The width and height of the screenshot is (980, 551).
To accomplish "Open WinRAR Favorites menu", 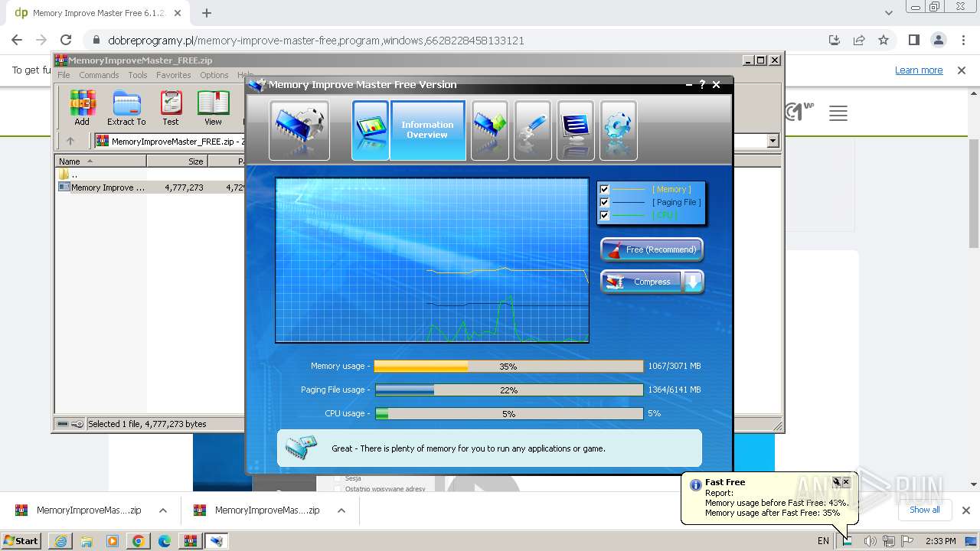I will coord(174,75).
